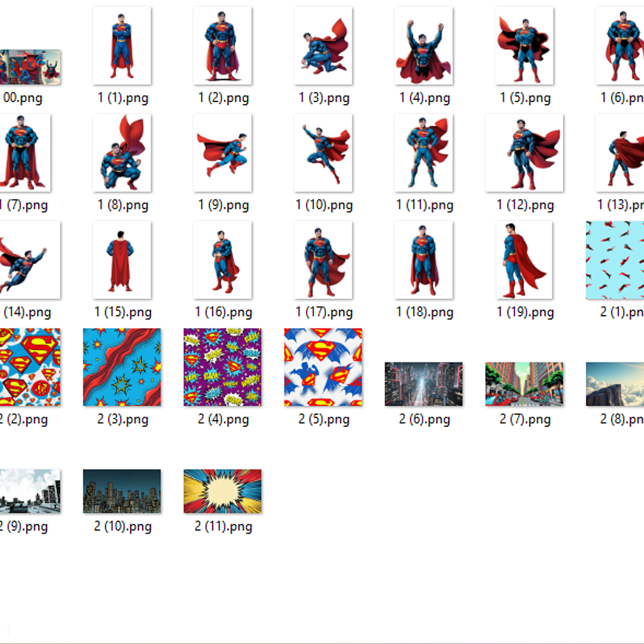
Task: Select the 1 (12).png file
Action: point(524,153)
